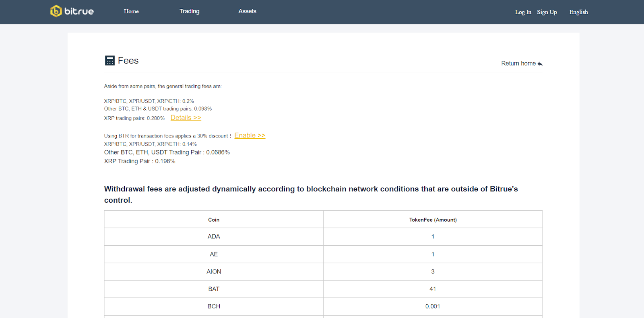Open the English language selector

[x=578, y=12]
